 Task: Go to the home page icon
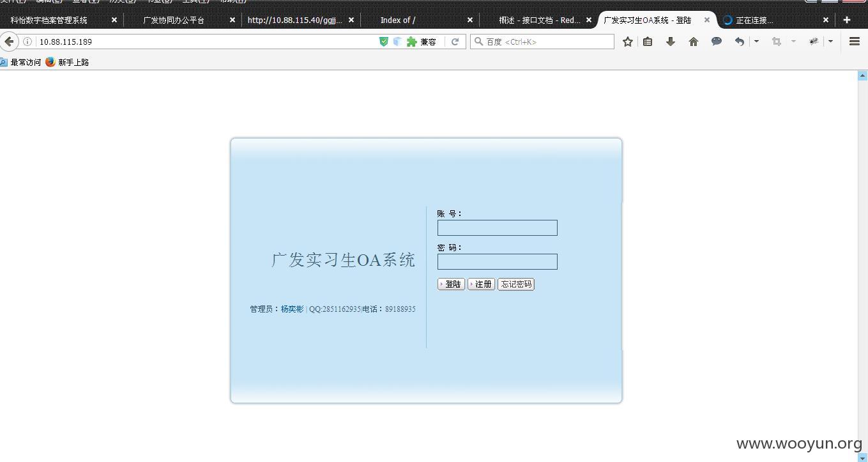[x=694, y=42]
